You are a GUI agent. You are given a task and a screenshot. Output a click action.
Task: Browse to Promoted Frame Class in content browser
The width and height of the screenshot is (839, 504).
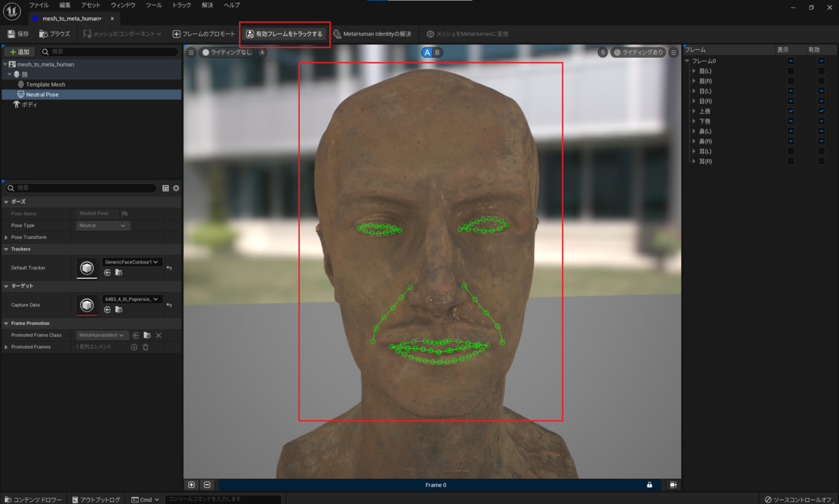click(148, 336)
